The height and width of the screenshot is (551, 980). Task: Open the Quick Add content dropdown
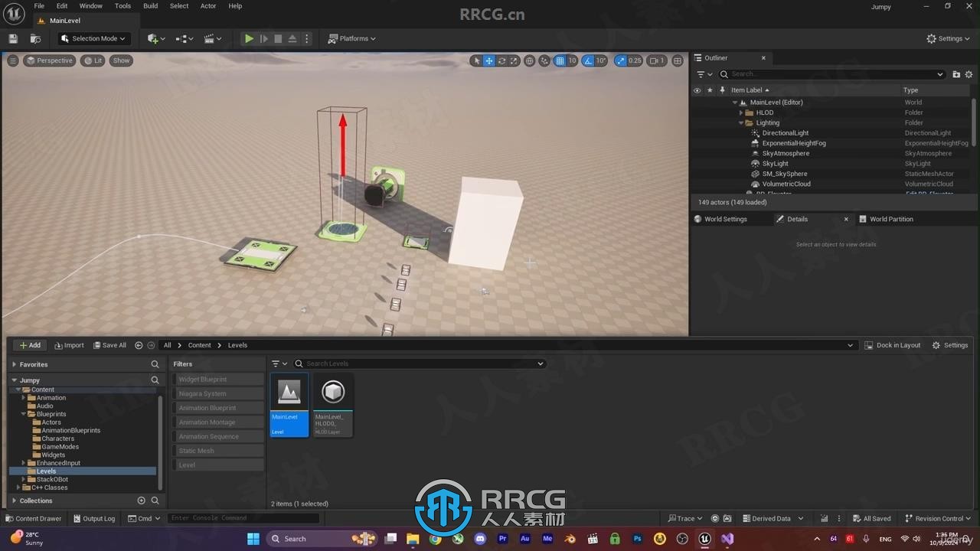tap(156, 38)
